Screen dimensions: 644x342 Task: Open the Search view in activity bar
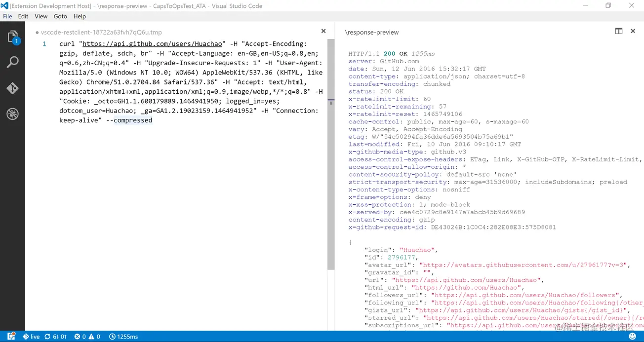[13, 62]
